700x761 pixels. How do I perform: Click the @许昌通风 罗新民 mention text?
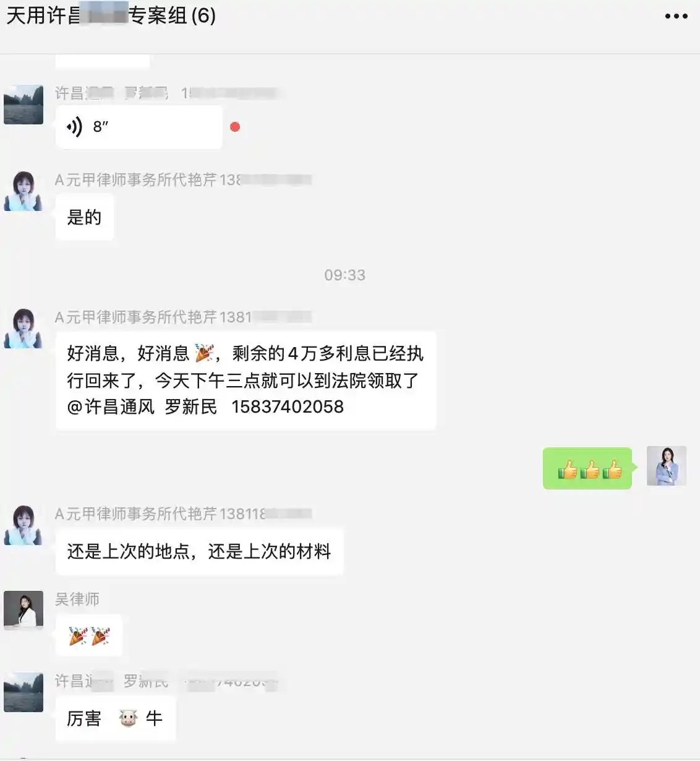[142, 407]
